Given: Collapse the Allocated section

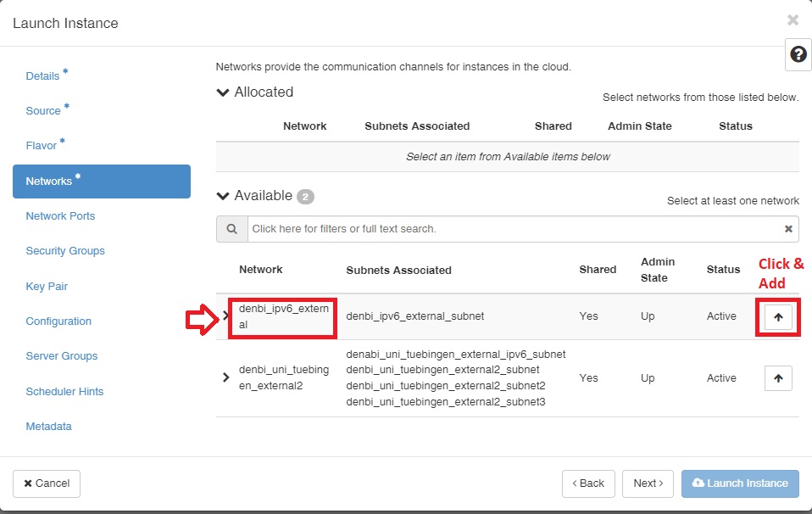Looking at the screenshot, I should coord(224,92).
